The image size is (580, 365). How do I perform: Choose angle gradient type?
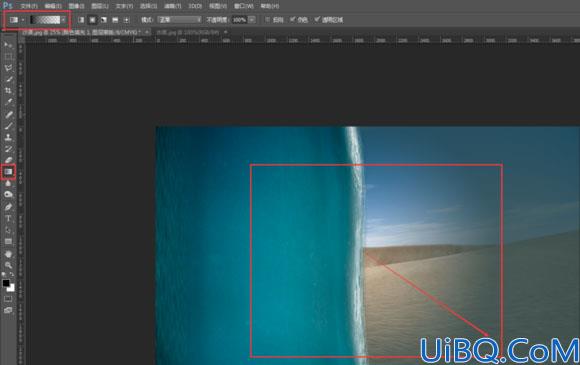(104, 20)
